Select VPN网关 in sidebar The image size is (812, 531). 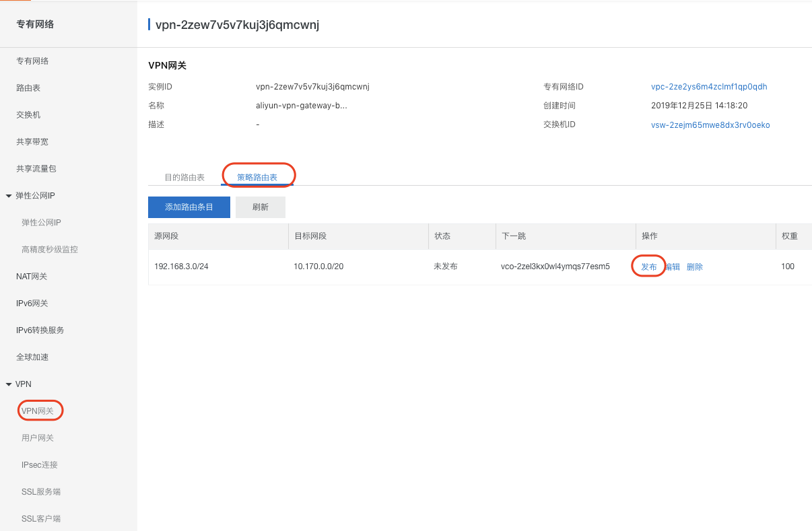click(38, 411)
